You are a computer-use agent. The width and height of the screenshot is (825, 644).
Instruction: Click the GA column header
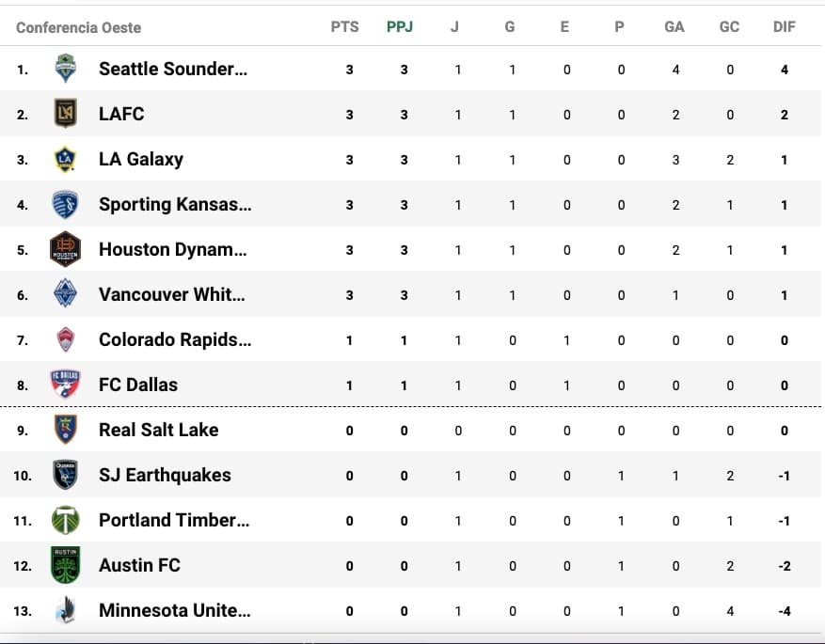[674, 26]
